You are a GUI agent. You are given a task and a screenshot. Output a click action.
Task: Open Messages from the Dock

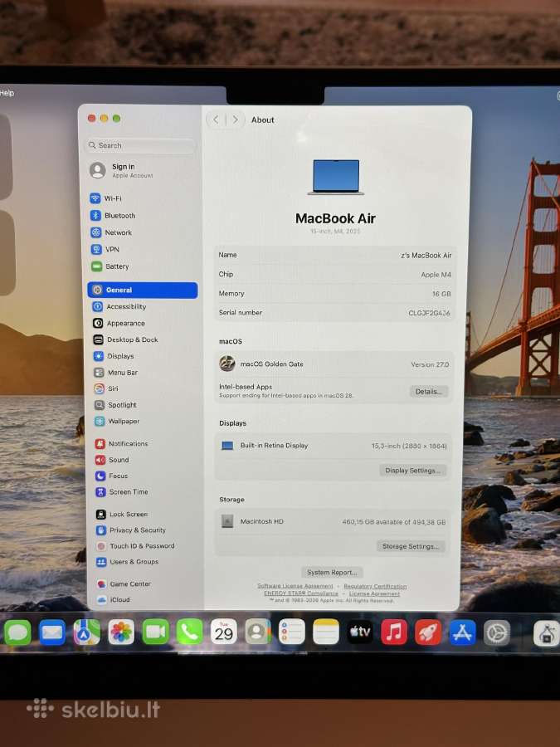coord(17,632)
